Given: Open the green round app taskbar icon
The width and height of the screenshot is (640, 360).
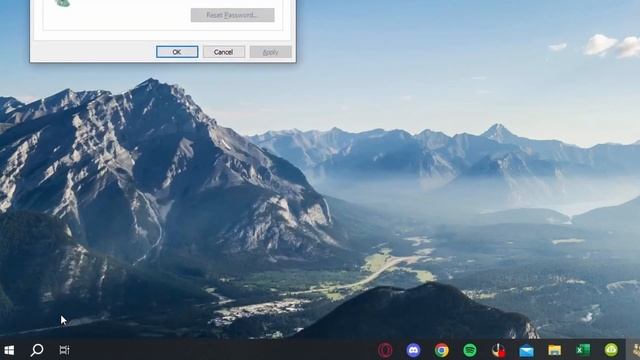Looking at the screenshot, I should coord(611,350).
